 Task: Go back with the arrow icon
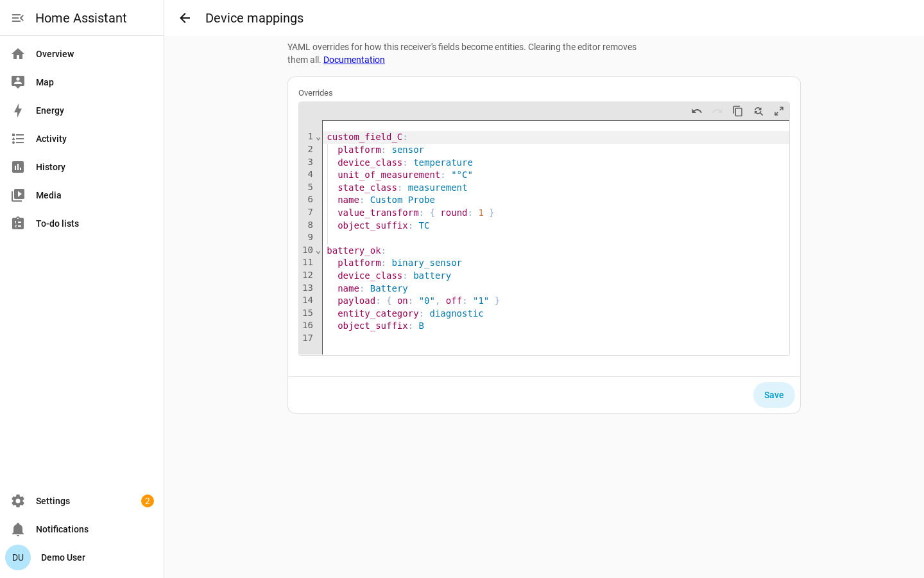tap(185, 18)
